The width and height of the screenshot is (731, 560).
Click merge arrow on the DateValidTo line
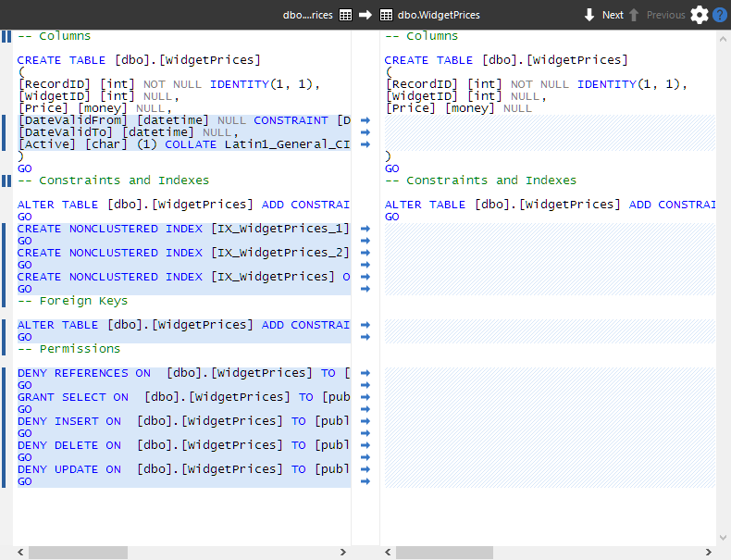[x=365, y=132]
